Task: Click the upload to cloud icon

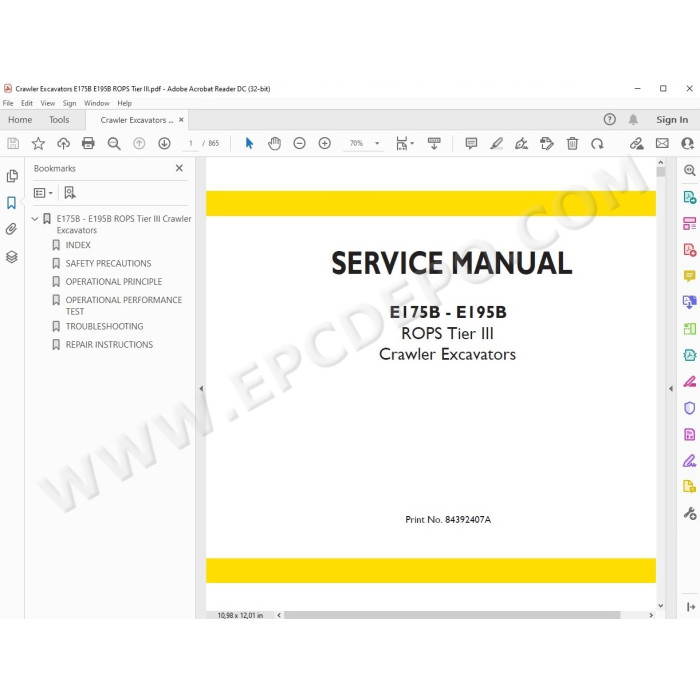Action: 63,143
